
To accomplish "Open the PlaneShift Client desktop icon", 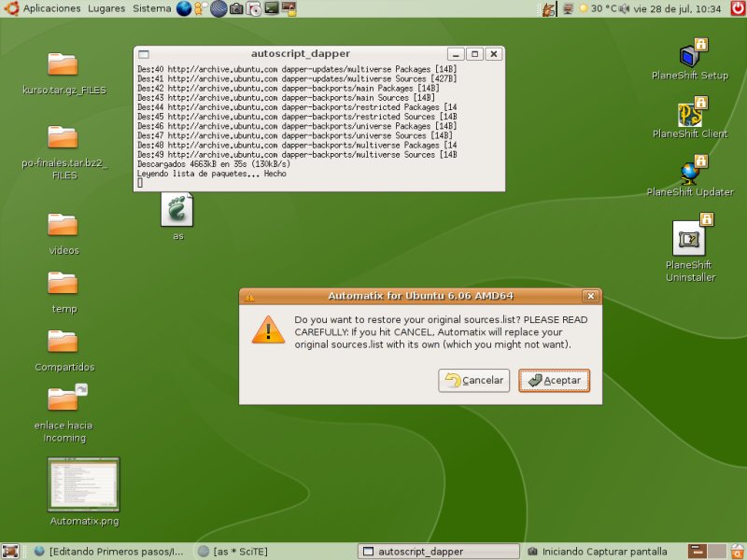I will coord(690,116).
